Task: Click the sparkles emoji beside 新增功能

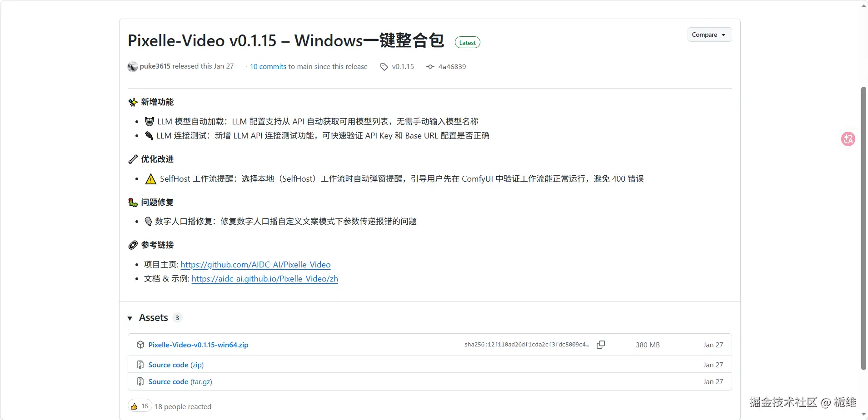Action: (133, 102)
